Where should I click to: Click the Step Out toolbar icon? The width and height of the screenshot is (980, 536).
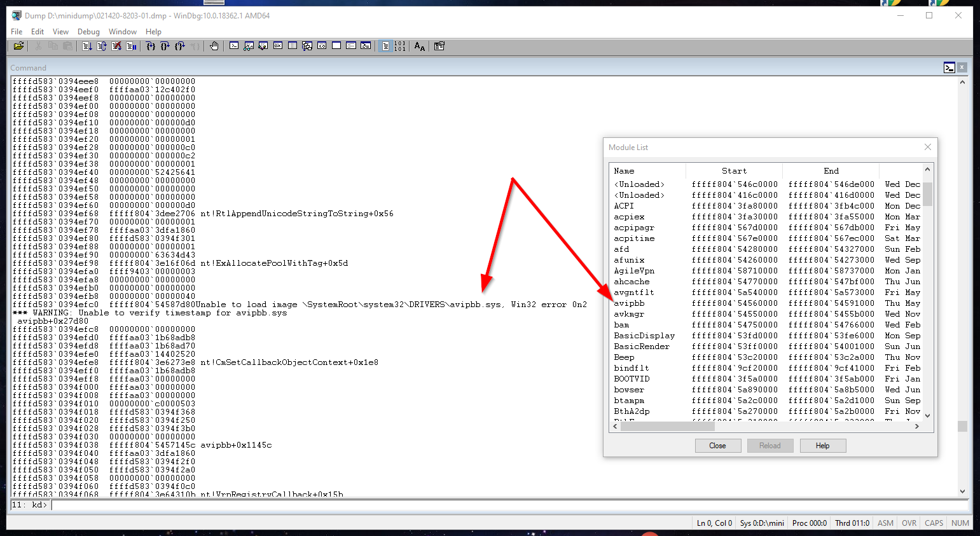(x=180, y=46)
